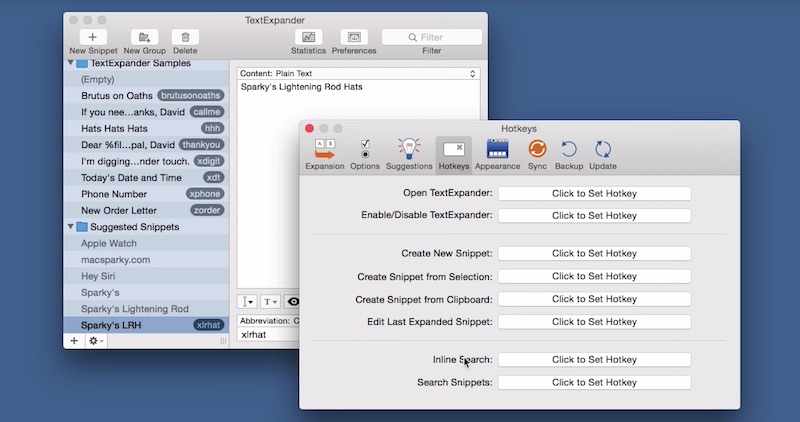The height and width of the screenshot is (422, 800).
Task: Select the (Empty) snippet row
Action: click(x=146, y=79)
